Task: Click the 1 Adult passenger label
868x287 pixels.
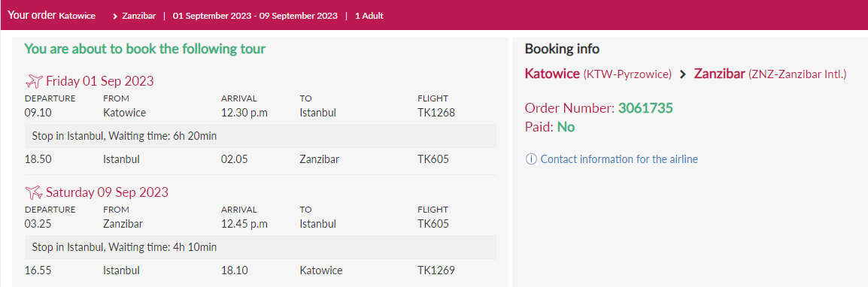Action: tap(369, 16)
